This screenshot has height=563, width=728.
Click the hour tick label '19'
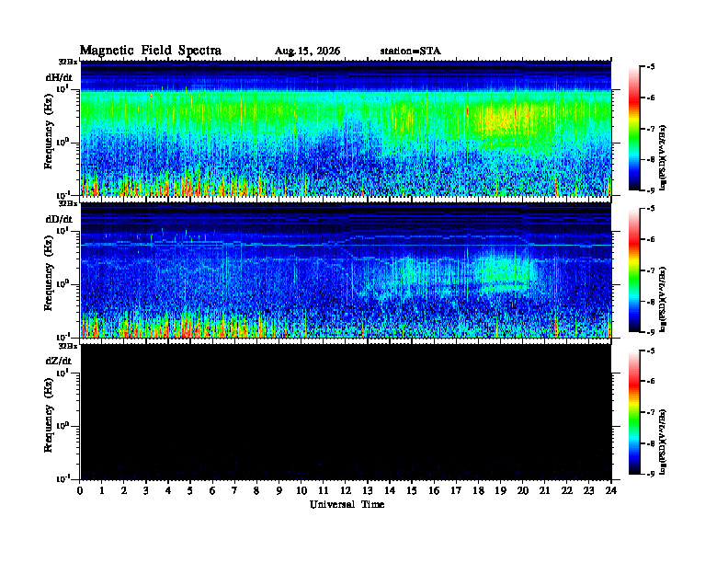500,491
